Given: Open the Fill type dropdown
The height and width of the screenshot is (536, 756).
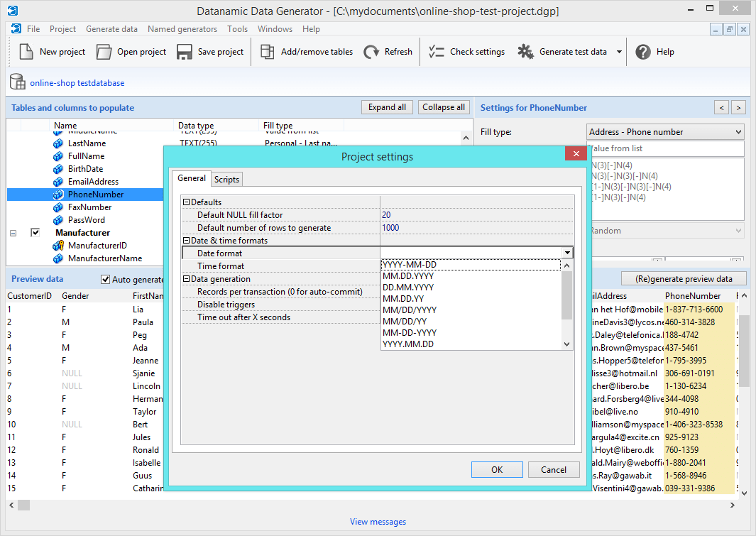Looking at the screenshot, I should (665, 131).
